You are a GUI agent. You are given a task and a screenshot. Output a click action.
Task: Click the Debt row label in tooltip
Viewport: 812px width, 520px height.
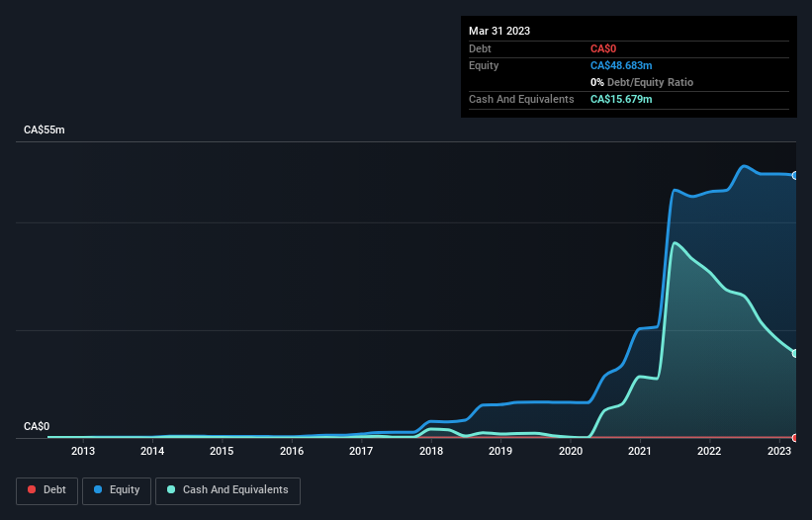(480, 48)
